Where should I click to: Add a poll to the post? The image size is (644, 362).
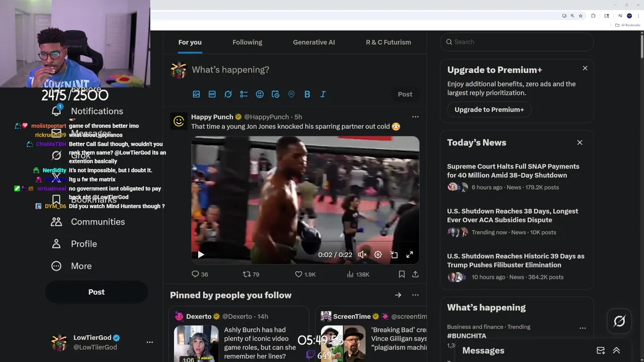244,94
